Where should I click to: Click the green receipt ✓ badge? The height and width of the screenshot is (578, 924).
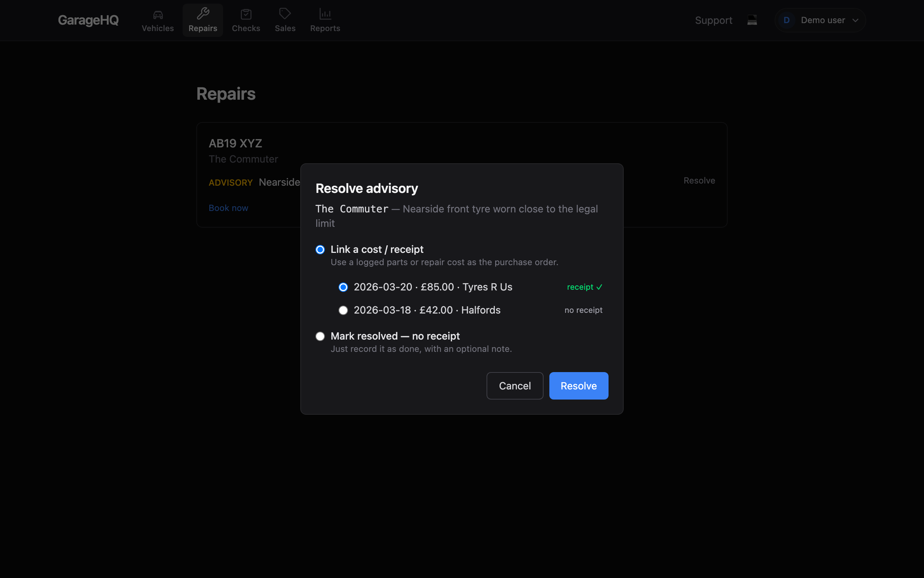click(x=585, y=287)
